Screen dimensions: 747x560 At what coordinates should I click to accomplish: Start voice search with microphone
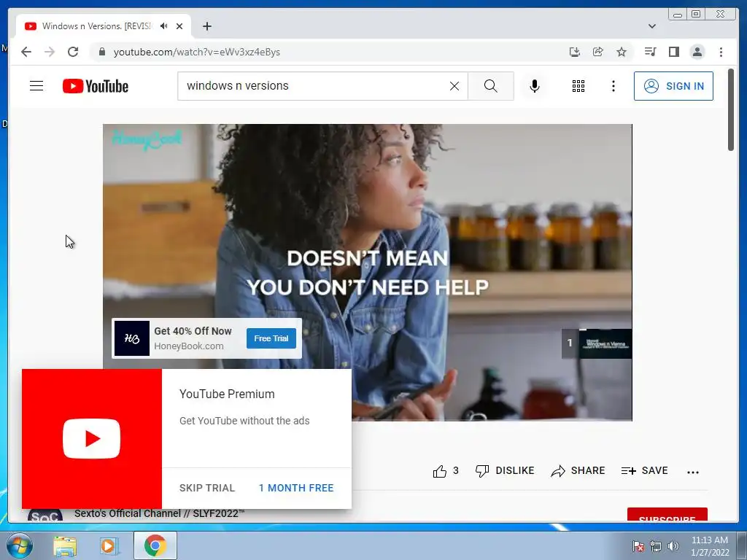[x=535, y=86]
